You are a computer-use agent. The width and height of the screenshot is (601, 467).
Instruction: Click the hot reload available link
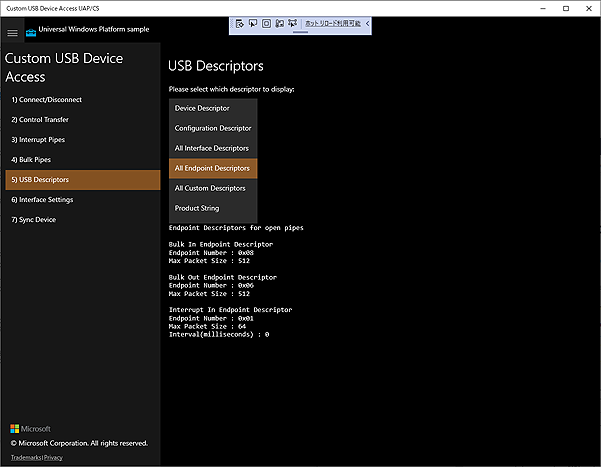[332, 22]
